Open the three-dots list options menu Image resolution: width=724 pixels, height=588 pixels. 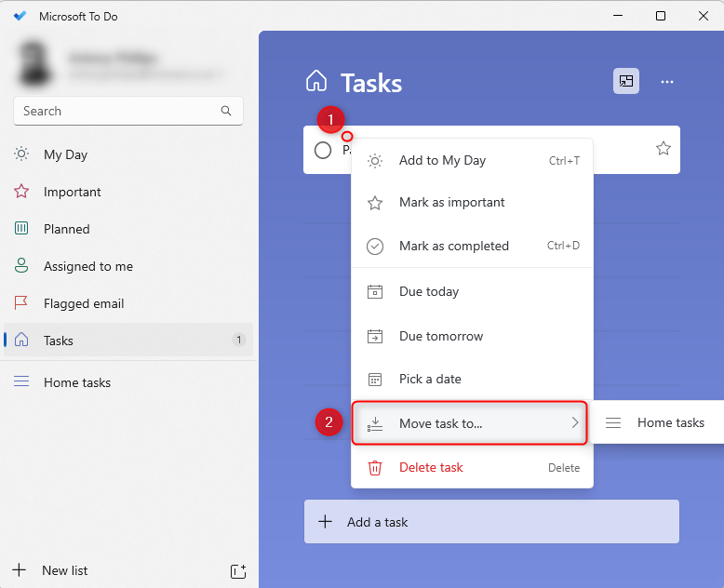point(666,82)
